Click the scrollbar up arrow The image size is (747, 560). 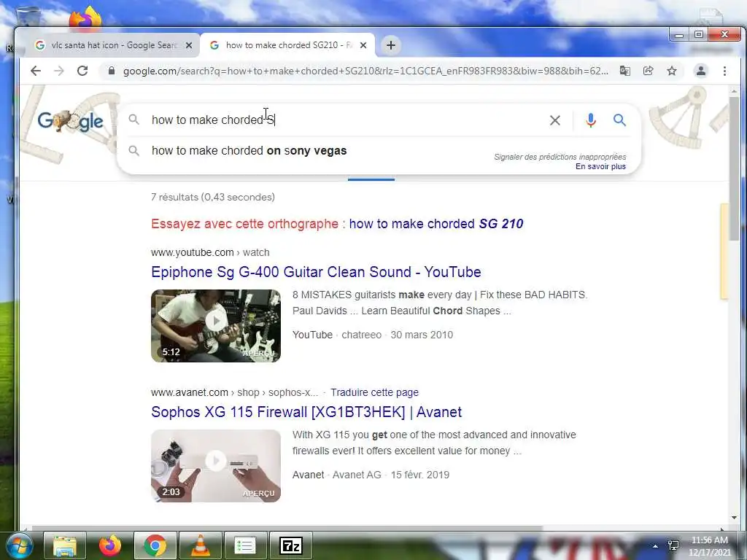click(x=734, y=90)
